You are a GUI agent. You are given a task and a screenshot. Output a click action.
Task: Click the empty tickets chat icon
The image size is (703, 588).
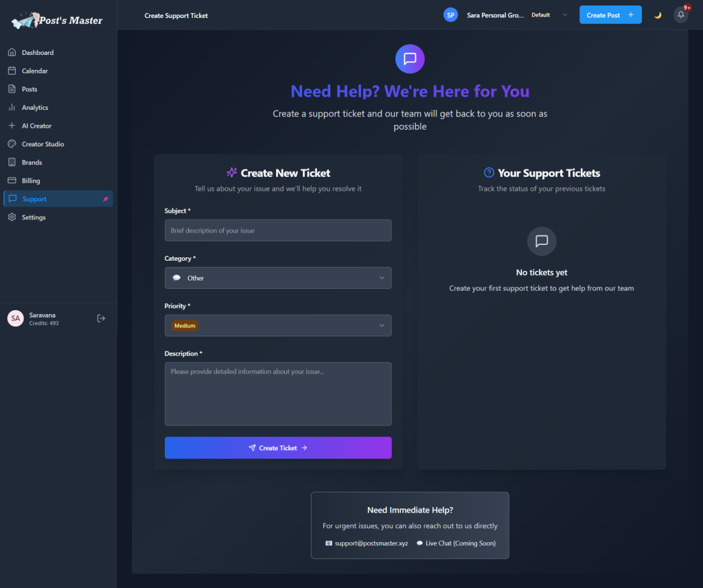coord(542,241)
